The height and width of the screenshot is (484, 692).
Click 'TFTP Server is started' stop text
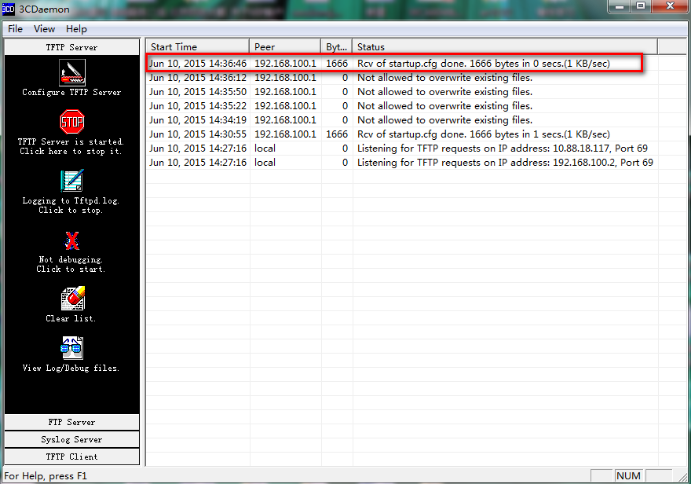71,146
